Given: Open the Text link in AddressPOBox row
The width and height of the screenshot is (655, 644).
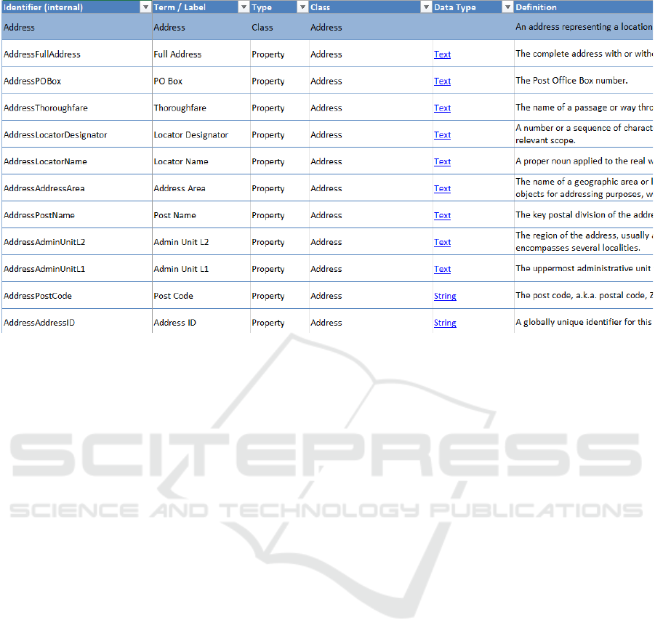Looking at the screenshot, I should (442, 81).
